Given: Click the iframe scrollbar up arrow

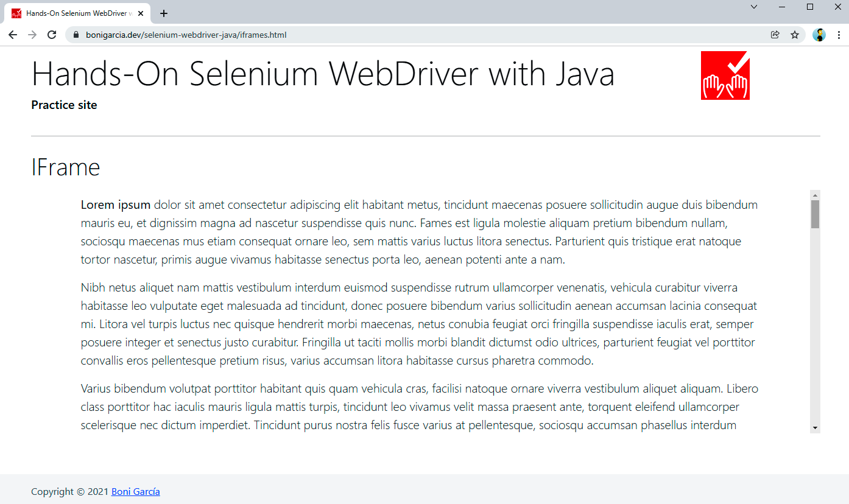Looking at the screenshot, I should (x=815, y=195).
